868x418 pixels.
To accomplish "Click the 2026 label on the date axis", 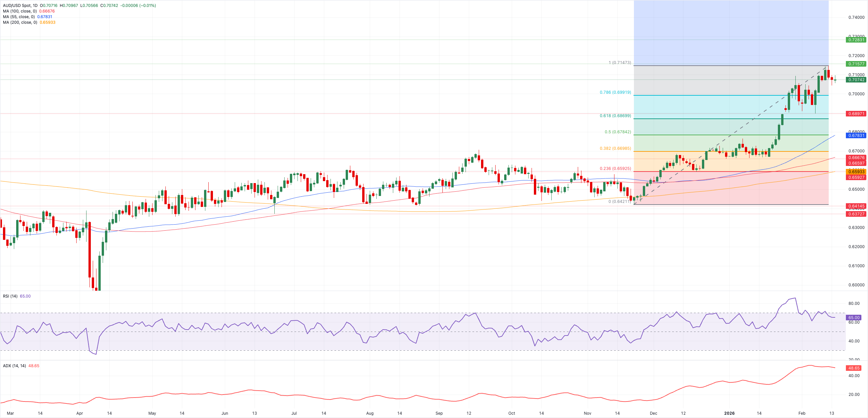I will 729,413.
